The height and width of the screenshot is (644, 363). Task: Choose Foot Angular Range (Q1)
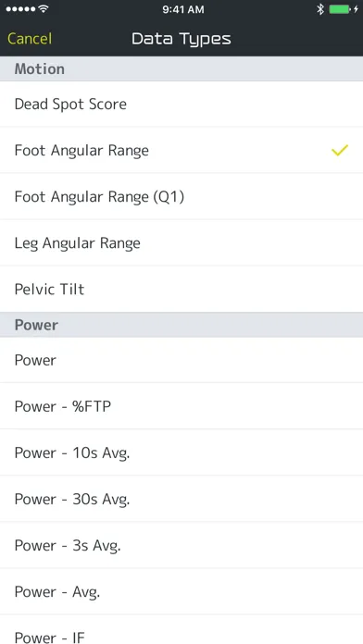tap(181, 197)
